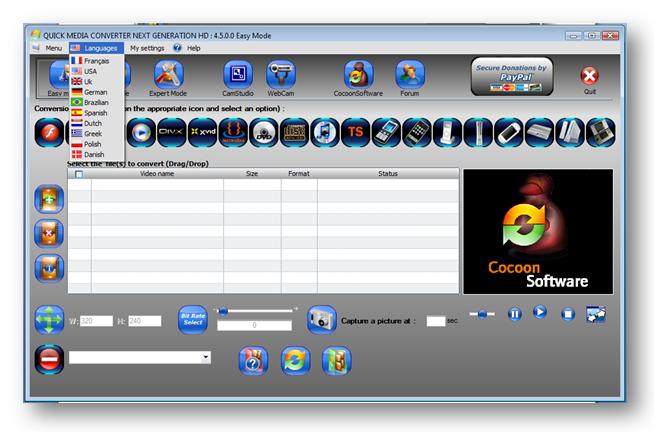Select the PSP handheld format icon
Image resolution: width=654 pixels, height=432 pixels.
(508, 133)
